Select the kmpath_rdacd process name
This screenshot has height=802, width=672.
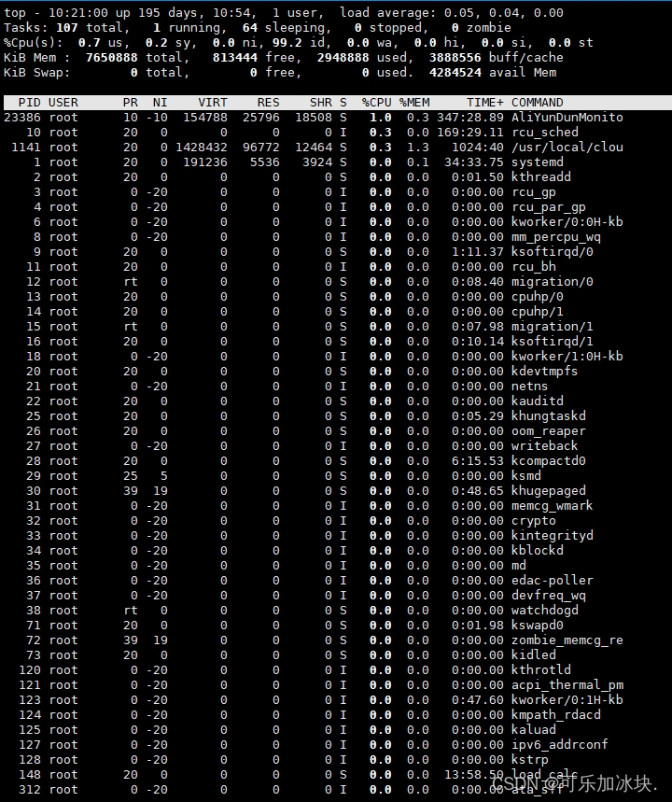coord(556,714)
